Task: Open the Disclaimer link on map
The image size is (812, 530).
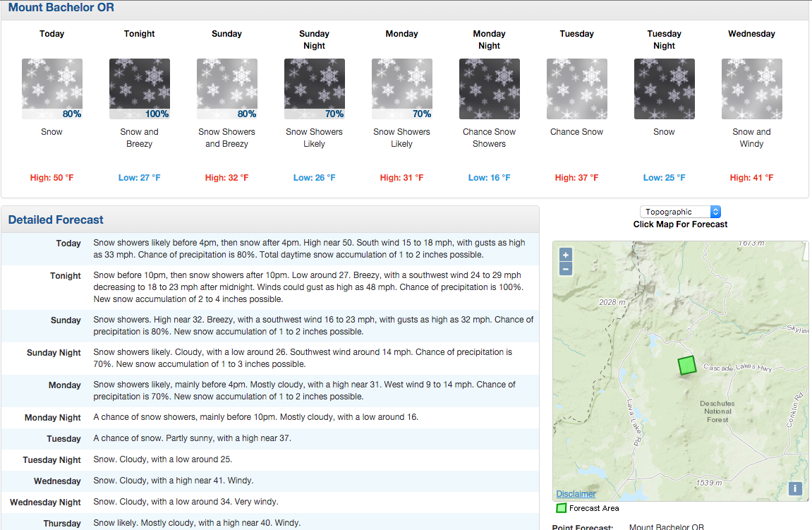Action: [x=576, y=494]
